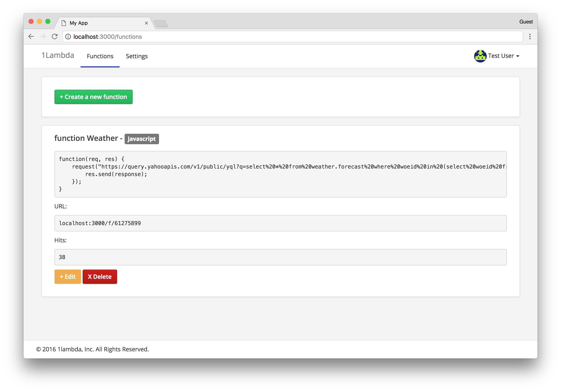Expand the Test User dropdown caret
Viewport: 561px width, 392px height.
pos(518,56)
